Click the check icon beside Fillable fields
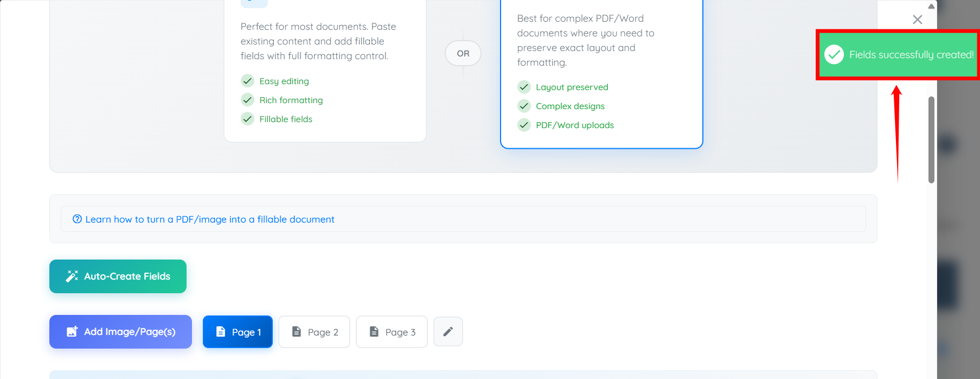The width and height of the screenshot is (980, 379). (x=247, y=119)
